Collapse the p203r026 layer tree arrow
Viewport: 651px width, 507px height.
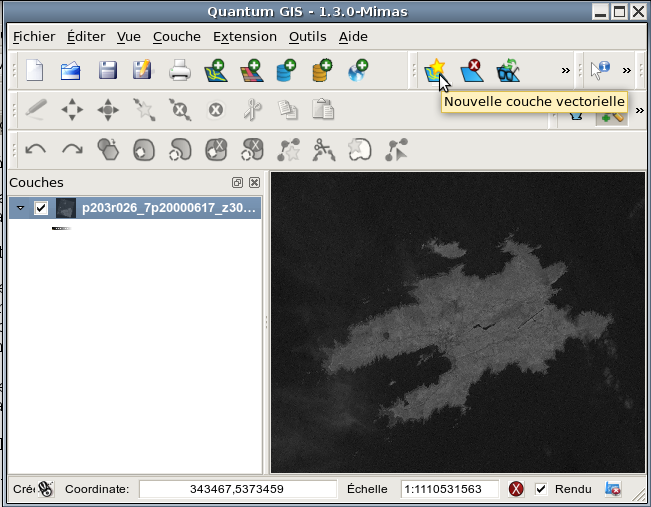tap(20, 208)
